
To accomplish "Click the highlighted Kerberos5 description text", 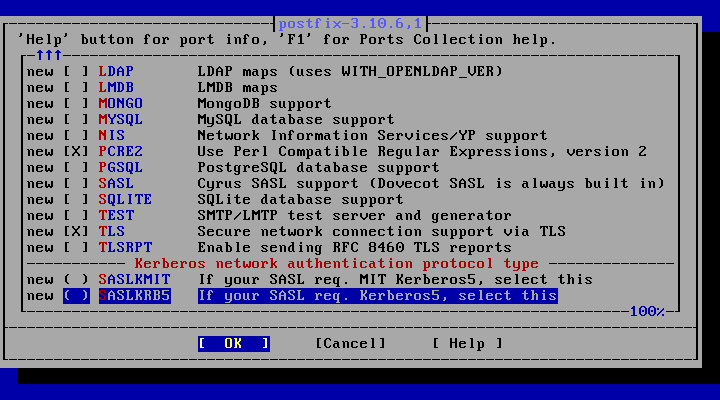I will [x=377, y=296].
